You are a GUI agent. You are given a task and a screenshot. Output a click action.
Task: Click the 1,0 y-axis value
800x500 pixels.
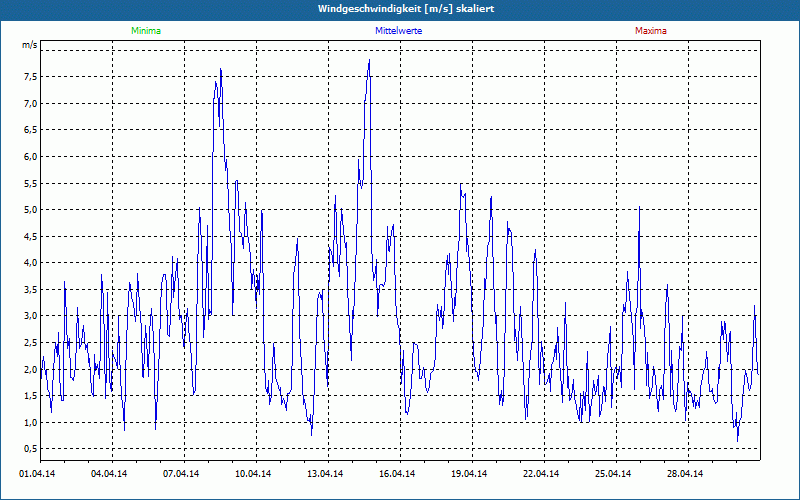click(x=31, y=422)
